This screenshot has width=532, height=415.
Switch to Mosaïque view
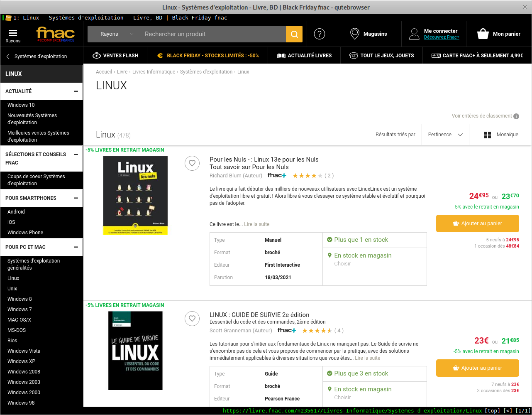point(501,135)
